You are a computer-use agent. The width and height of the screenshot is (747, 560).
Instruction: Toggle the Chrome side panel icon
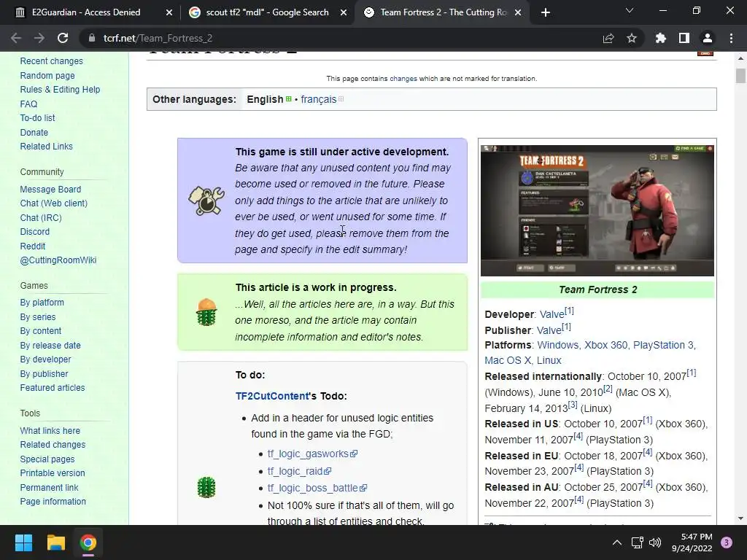click(684, 38)
